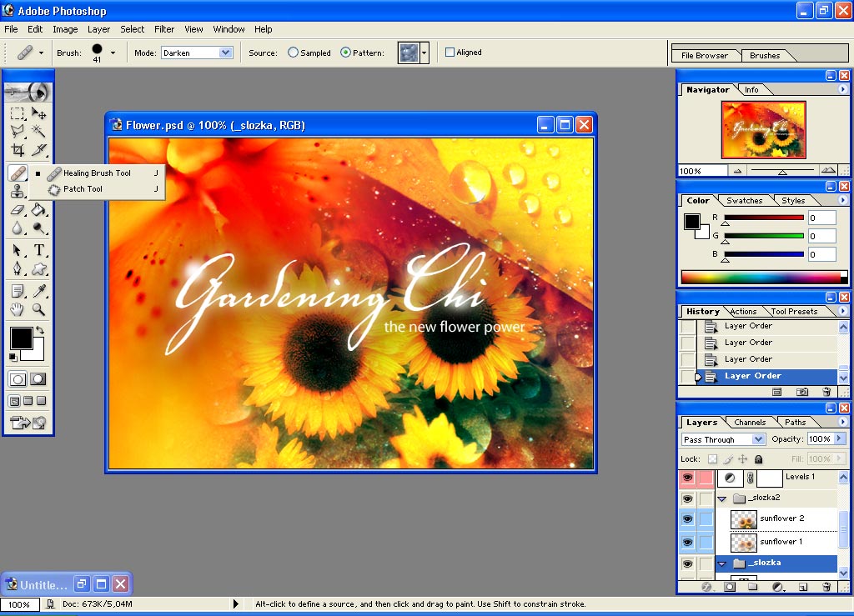Click the Create New Layer icon
This screenshot has width=854, height=616.
803,587
